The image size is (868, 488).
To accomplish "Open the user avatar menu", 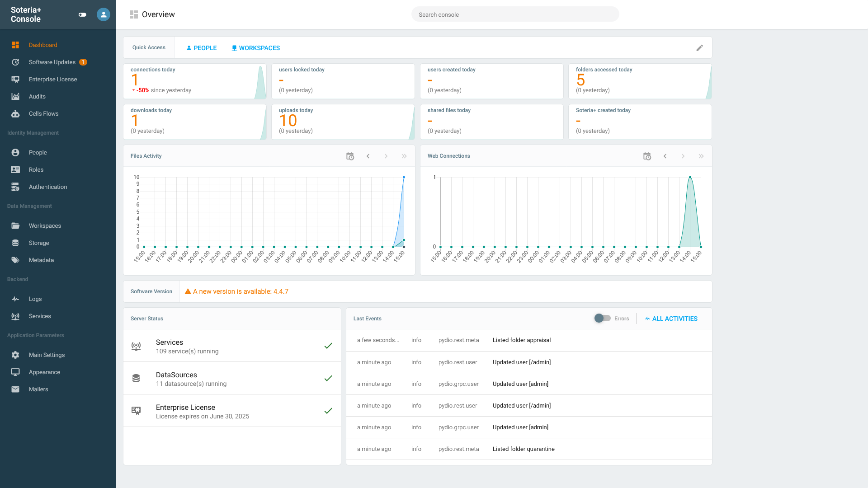I will point(103,14).
